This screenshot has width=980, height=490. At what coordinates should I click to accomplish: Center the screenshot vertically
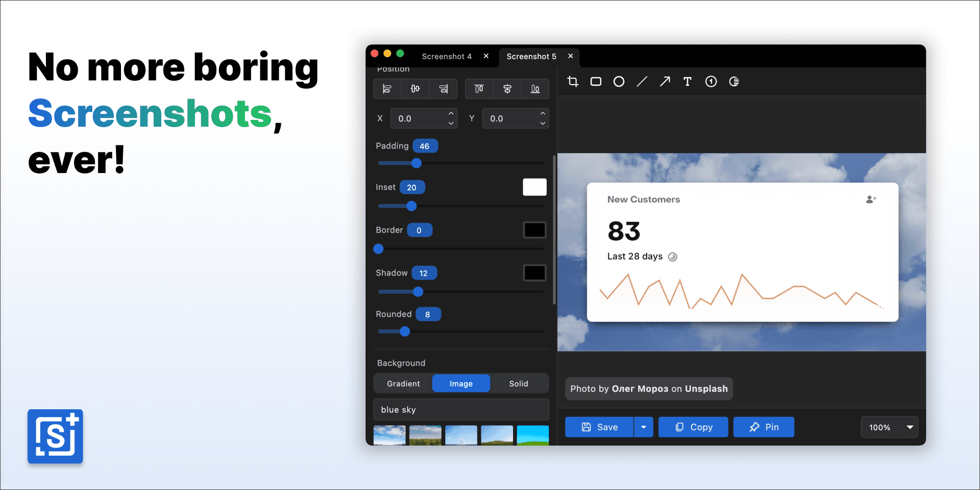point(507,89)
